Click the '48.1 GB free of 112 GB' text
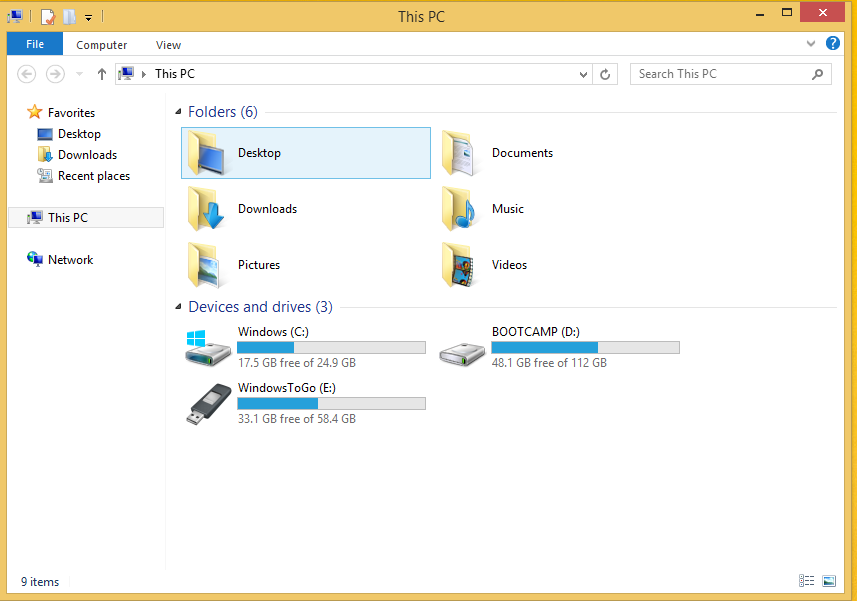This screenshot has width=857, height=601. click(549, 363)
